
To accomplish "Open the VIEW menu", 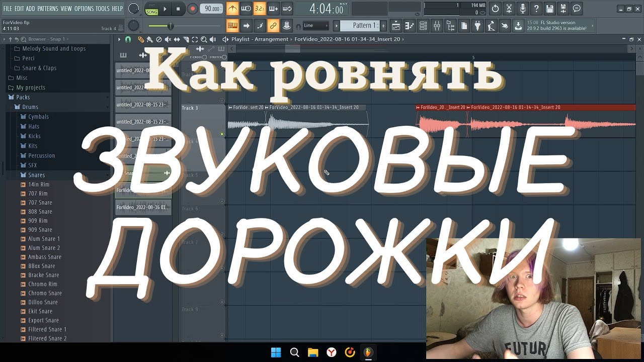I will pyautogui.click(x=66, y=9).
